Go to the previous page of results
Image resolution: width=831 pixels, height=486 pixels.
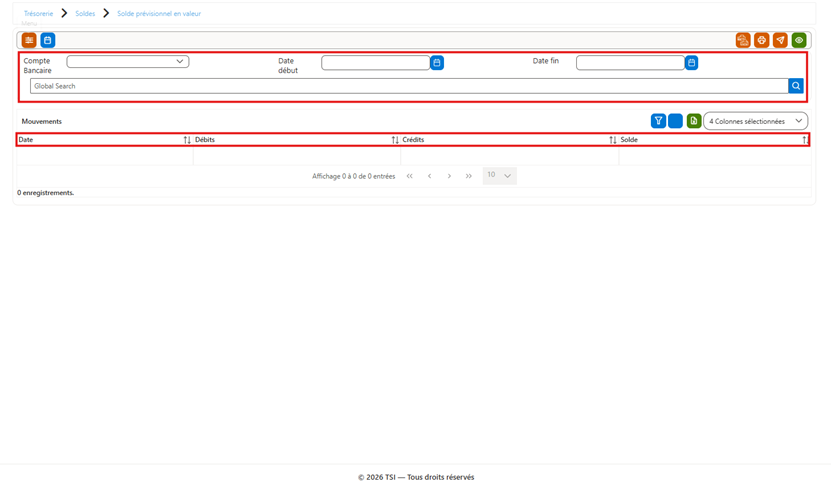point(430,176)
